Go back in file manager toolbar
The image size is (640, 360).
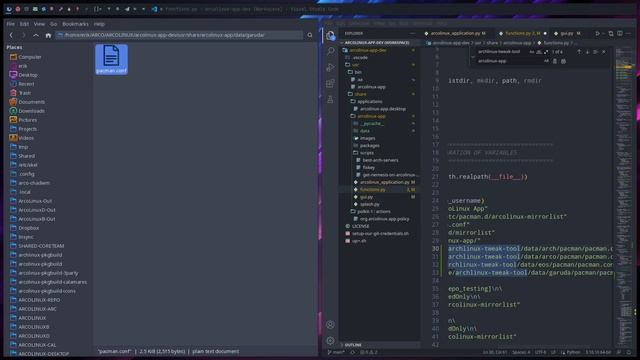[11, 36]
